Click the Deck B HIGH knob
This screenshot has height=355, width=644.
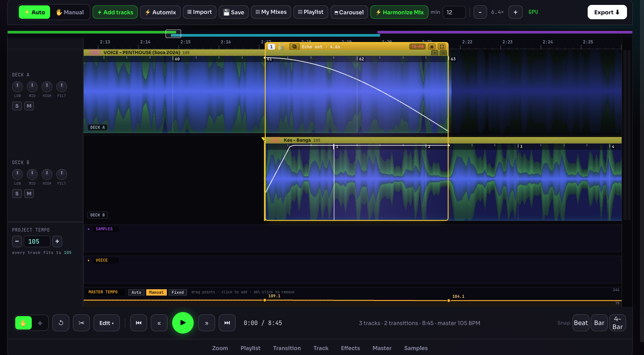click(47, 174)
